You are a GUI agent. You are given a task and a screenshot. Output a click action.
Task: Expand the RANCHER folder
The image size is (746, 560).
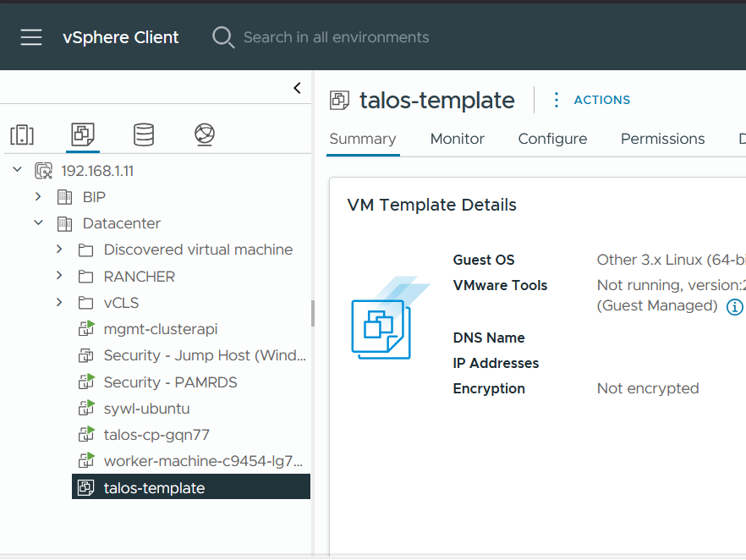pos(59,275)
